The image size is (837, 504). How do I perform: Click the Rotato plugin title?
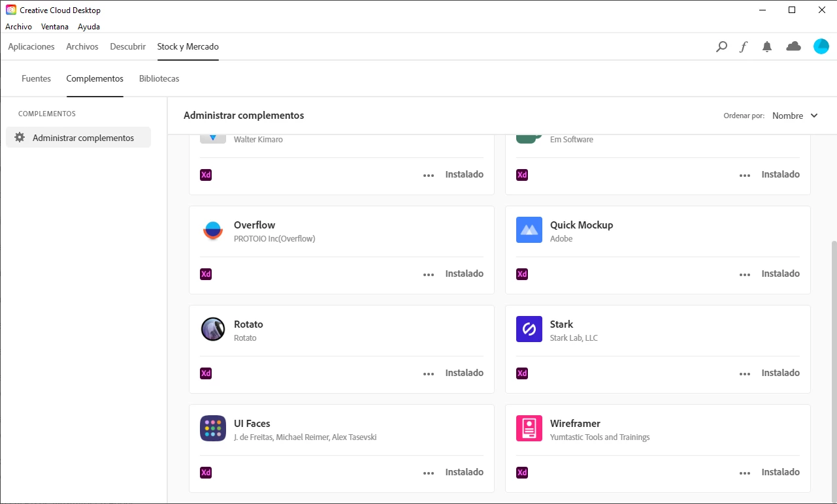pyautogui.click(x=248, y=324)
